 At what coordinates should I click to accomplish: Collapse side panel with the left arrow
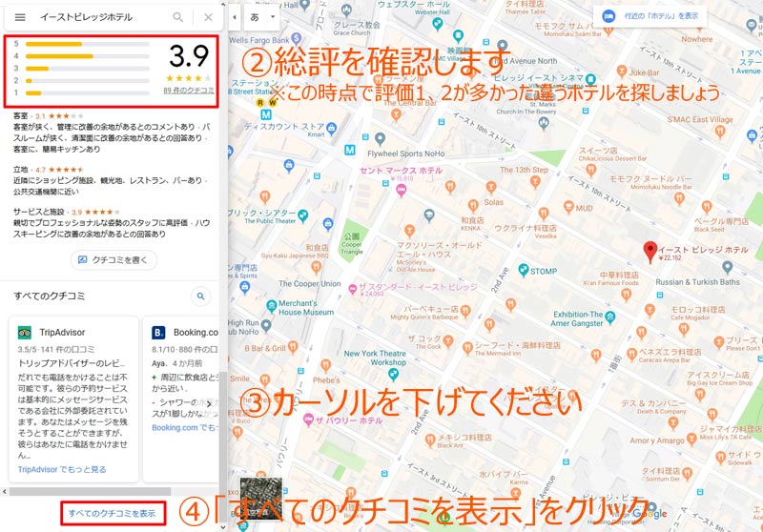(235, 17)
